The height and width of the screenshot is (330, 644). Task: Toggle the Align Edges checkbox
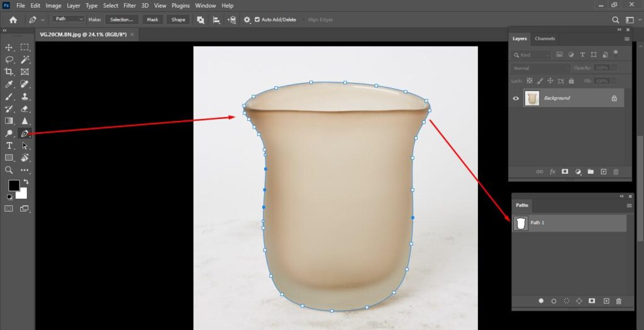click(x=304, y=20)
